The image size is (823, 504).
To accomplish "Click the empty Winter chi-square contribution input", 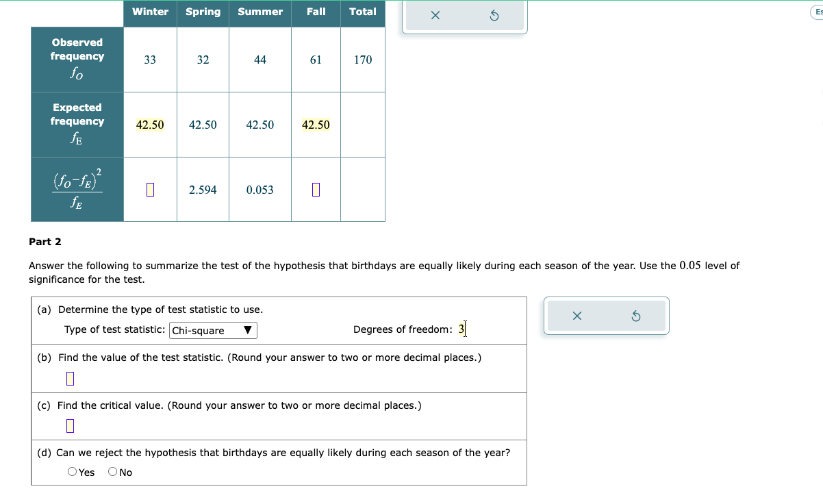I will click(x=150, y=190).
